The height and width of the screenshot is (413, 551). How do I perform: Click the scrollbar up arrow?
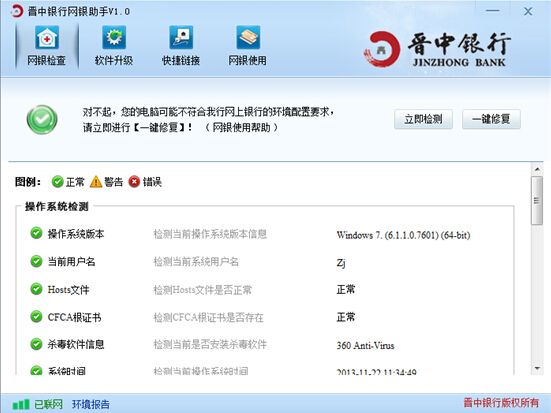[537, 169]
